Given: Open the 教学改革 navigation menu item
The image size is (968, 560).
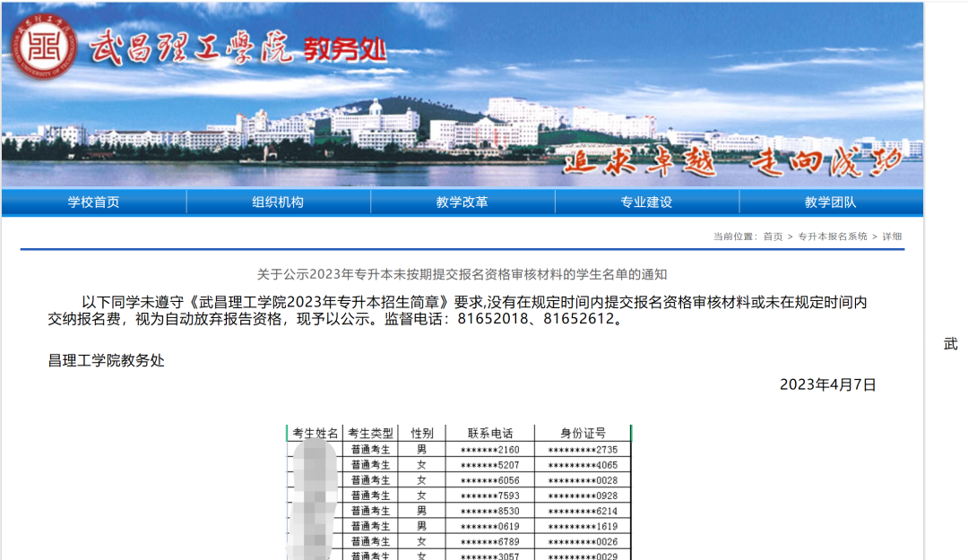Looking at the screenshot, I should (462, 202).
